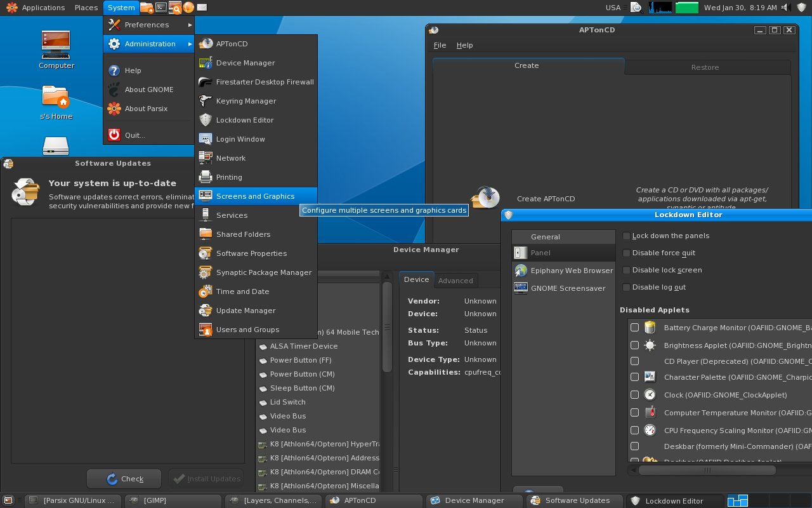Select the Device tab in Device Manager
The height and width of the screenshot is (508, 812).
click(417, 279)
